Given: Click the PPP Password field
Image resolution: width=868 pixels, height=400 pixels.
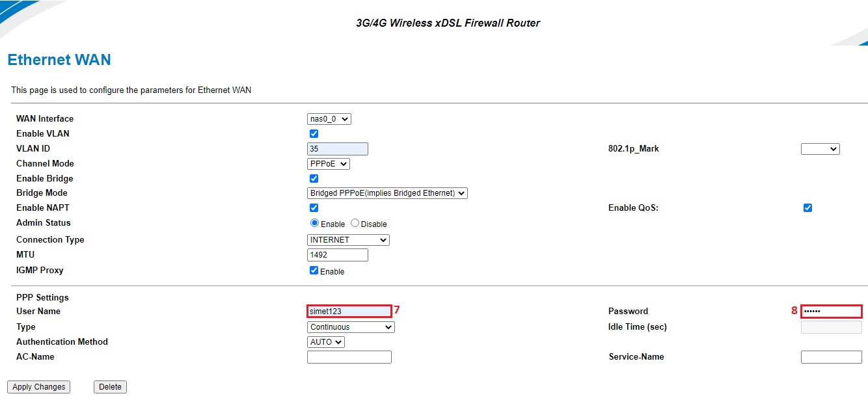Looking at the screenshot, I should click(x=831, y=311).
